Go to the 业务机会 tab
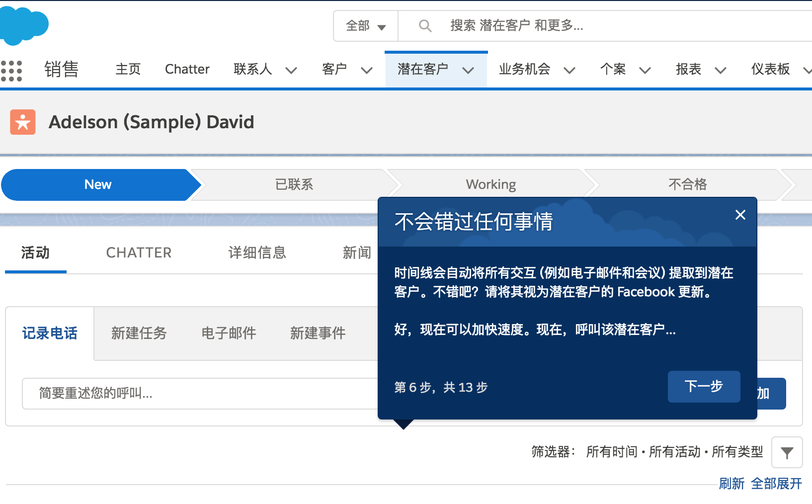Viewport: 812px width, 504px height. [525, 69]
